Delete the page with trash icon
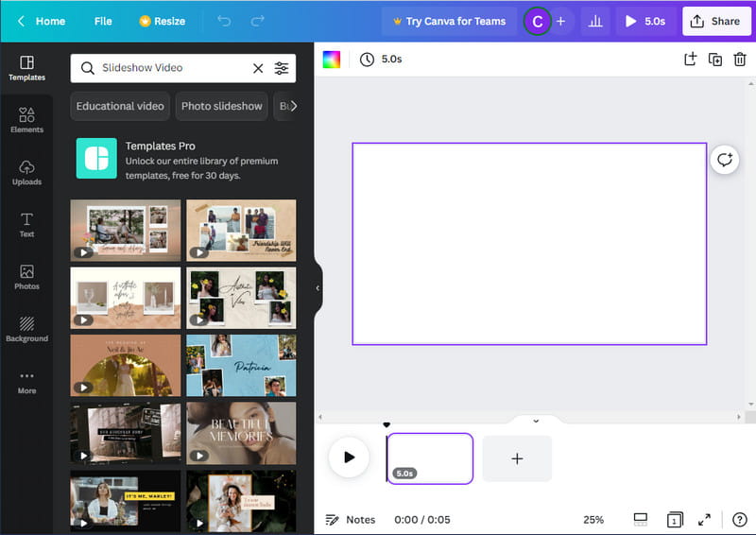The image size is (756, 535). pos(740,60)
